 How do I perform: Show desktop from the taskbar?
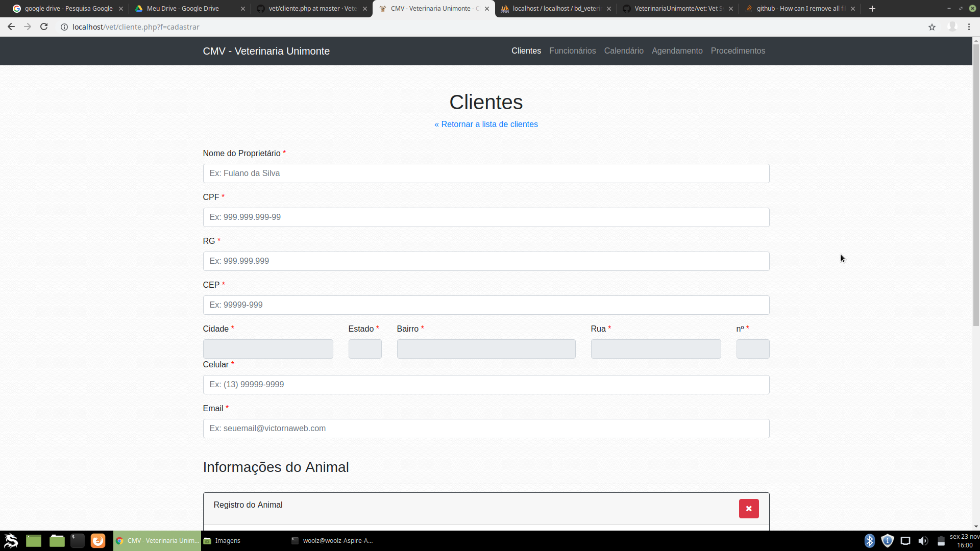34,541
